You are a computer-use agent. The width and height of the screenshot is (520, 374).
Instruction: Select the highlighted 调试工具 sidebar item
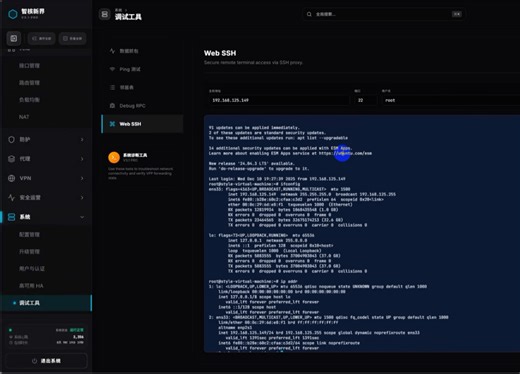(x=47, y=303)
